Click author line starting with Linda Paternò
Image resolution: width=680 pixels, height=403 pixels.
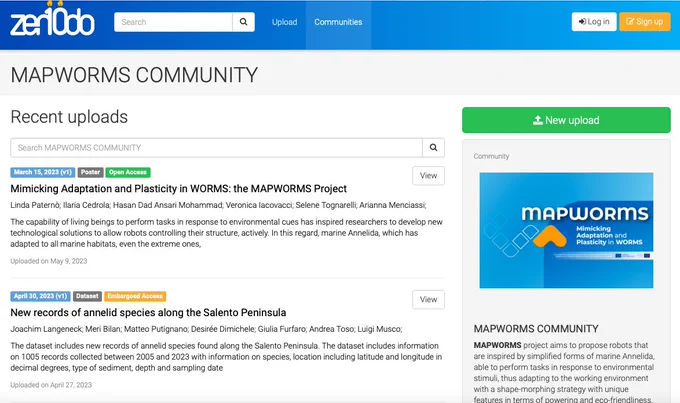tap(218, 205)
